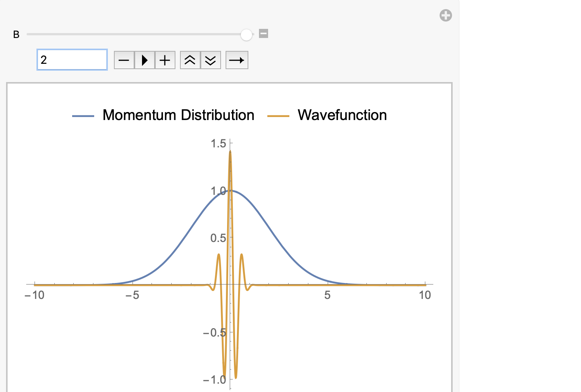Viewport: 581px width, 392px height.
Task: Click the B parameter label
Action: click(16, 35)
